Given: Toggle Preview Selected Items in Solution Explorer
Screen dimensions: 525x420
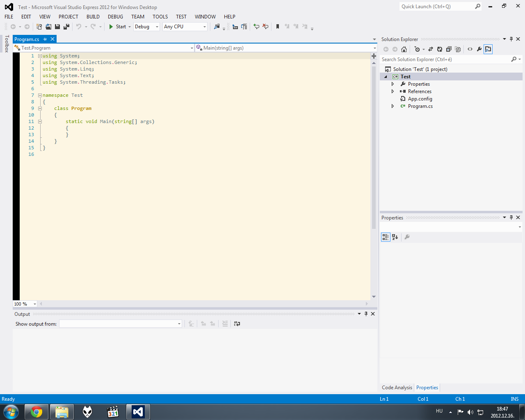Looking at the screenshot, I should (488, 49).
